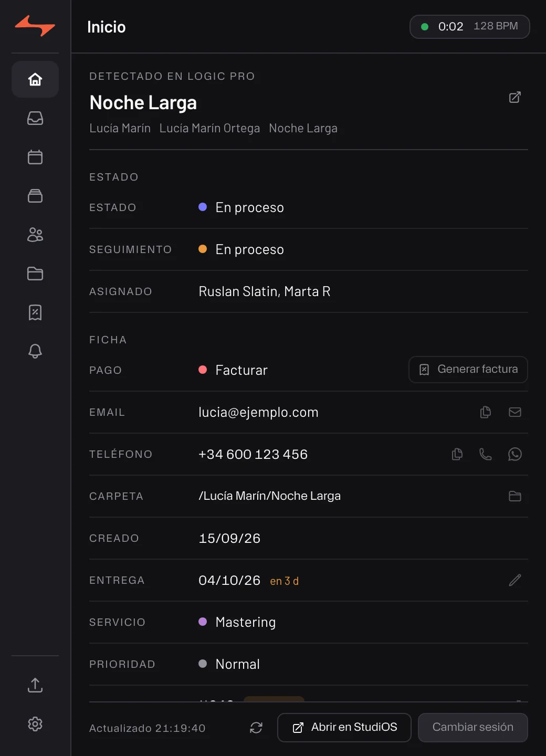Screen dimensions: 546x756
Task: Open the Clients people sidebar icon
Action: click(35, 235)
